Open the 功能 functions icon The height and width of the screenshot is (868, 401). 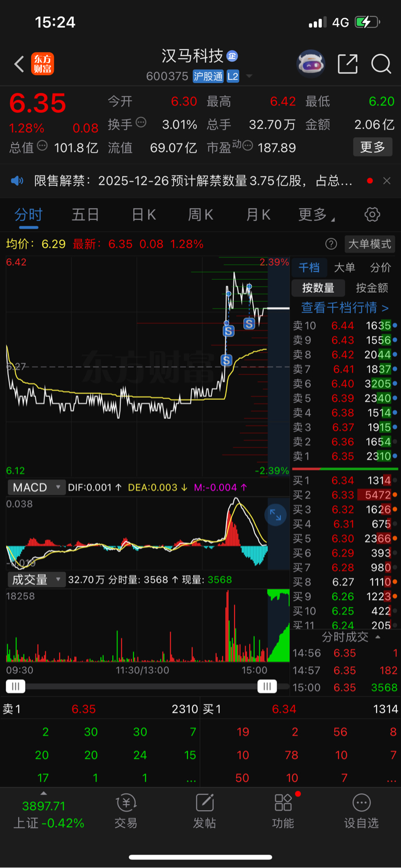click(283, 812)
